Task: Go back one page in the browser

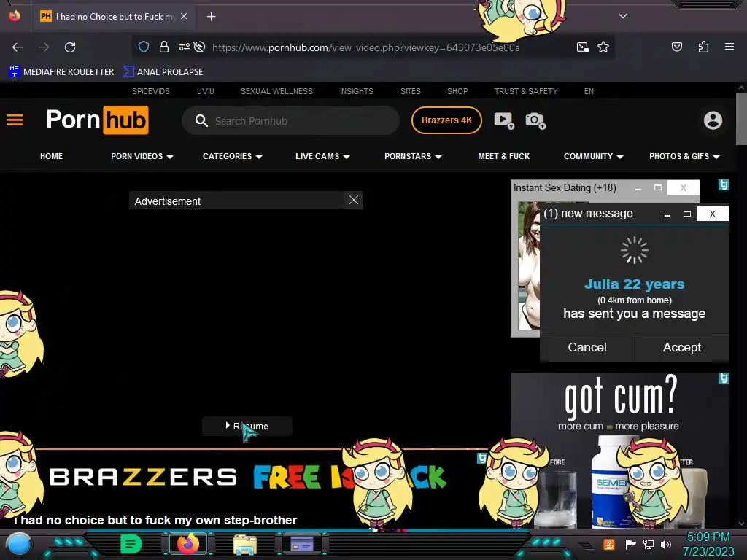Action: click(x=18, y=47)
